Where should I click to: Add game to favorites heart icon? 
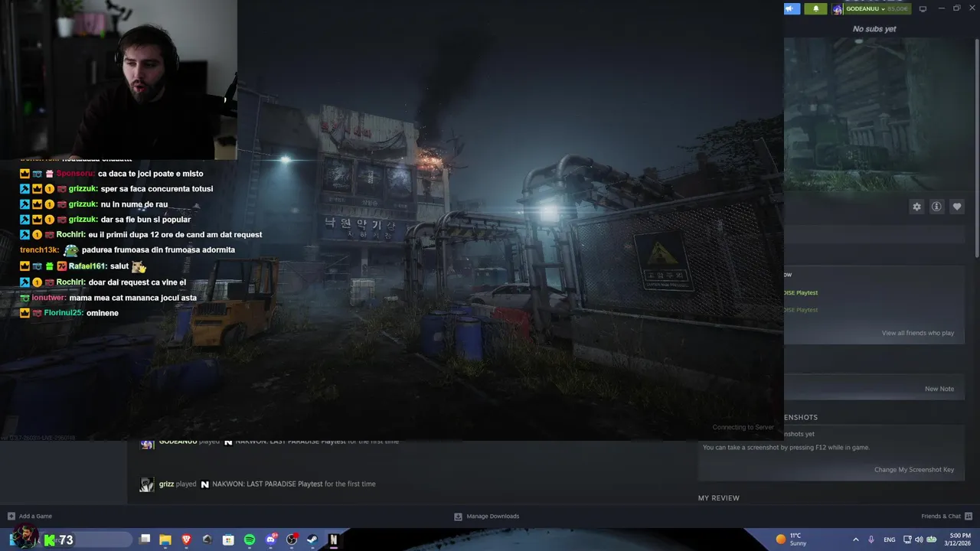tap(956, 207)
